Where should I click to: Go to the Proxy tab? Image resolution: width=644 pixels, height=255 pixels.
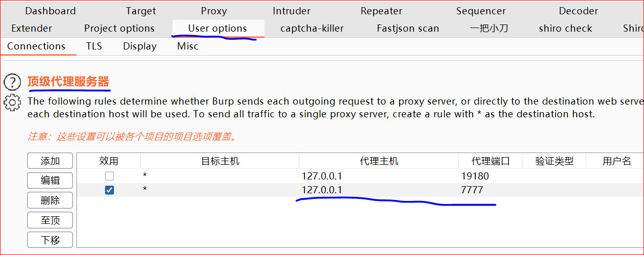click(x=214, y=11)
